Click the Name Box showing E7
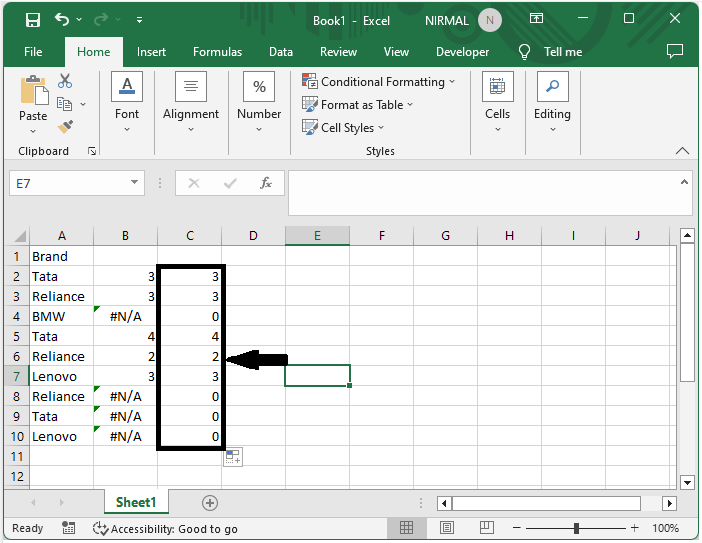This screenshot has width=702, height=543. pos(69,183)
